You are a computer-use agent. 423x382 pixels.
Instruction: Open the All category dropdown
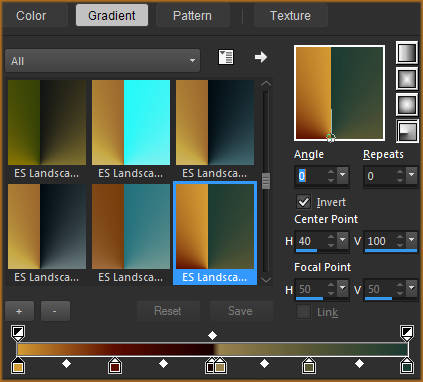tap(103, 61)
